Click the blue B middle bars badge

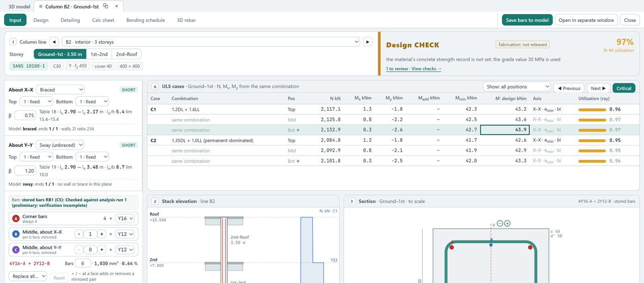pyautogui.click(x=16, y=234)
